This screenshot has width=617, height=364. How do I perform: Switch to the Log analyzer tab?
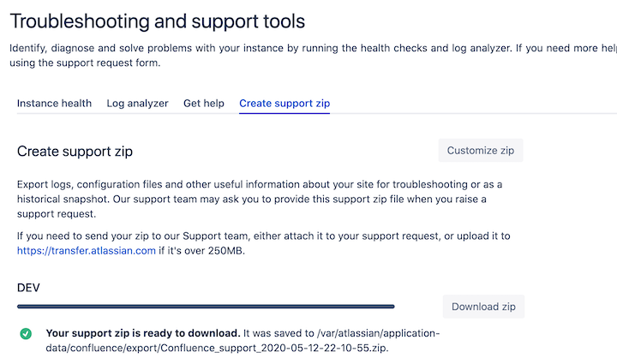pos(137,104)
